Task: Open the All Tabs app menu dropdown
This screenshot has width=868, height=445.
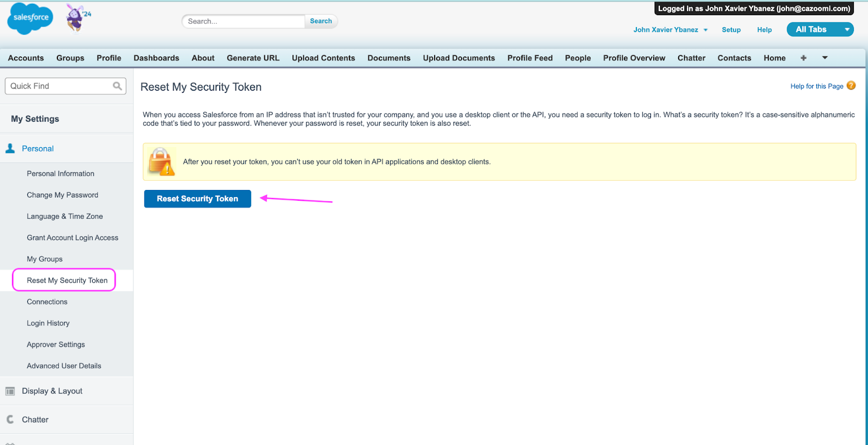Action: point(820,29)
